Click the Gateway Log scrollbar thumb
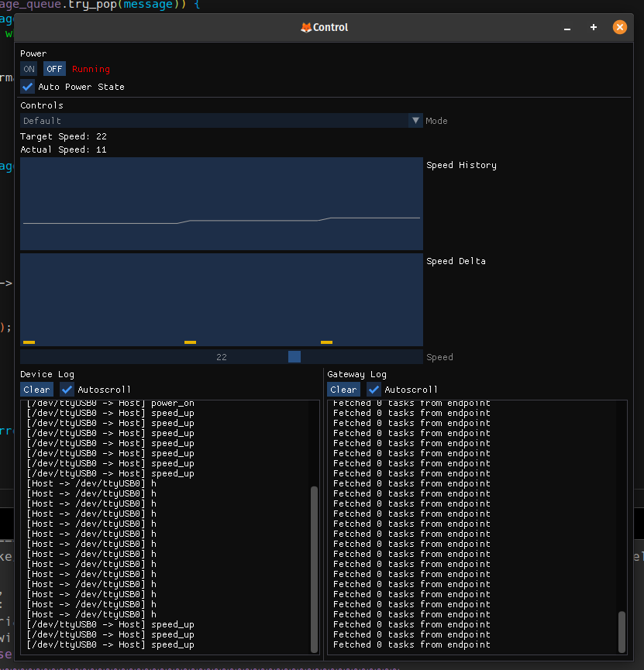The height and width of the screenshot is (670, 644). click(622, 632)
